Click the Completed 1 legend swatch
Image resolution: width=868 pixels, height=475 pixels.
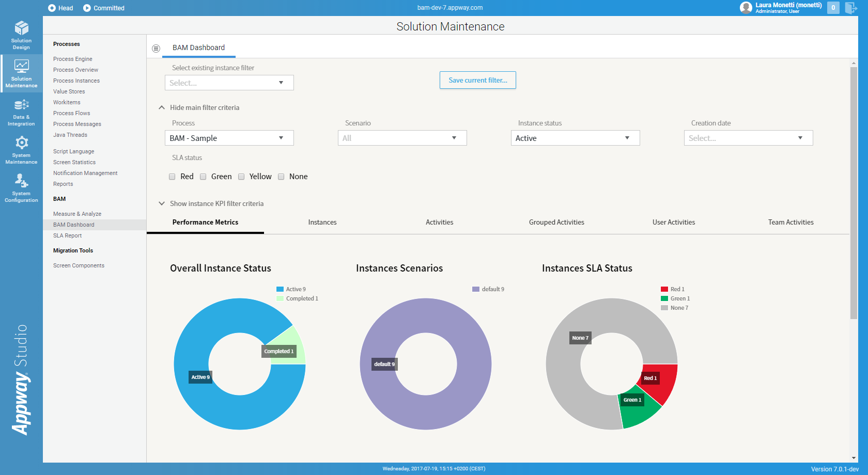(280, 298)
